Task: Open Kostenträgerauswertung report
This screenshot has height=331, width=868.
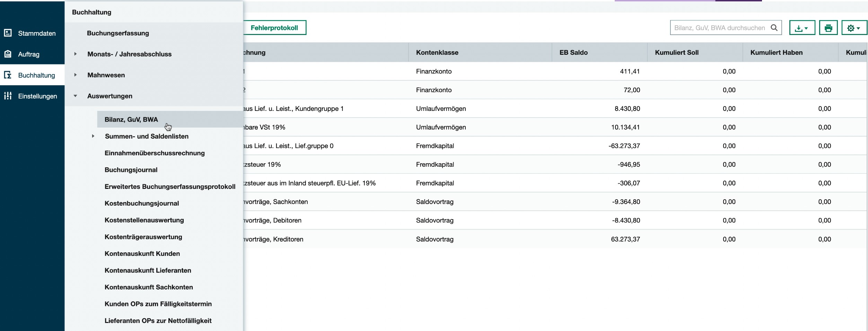Action: (143, 237)
